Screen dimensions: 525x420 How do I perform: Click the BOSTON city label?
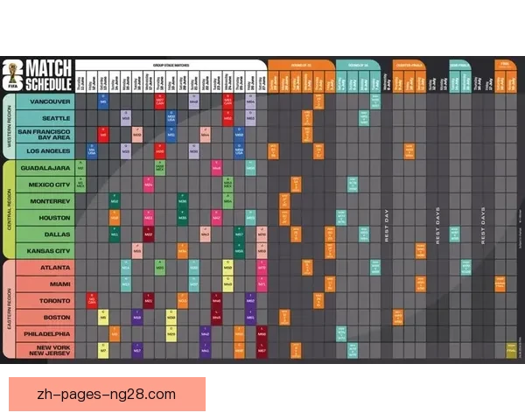45,317
